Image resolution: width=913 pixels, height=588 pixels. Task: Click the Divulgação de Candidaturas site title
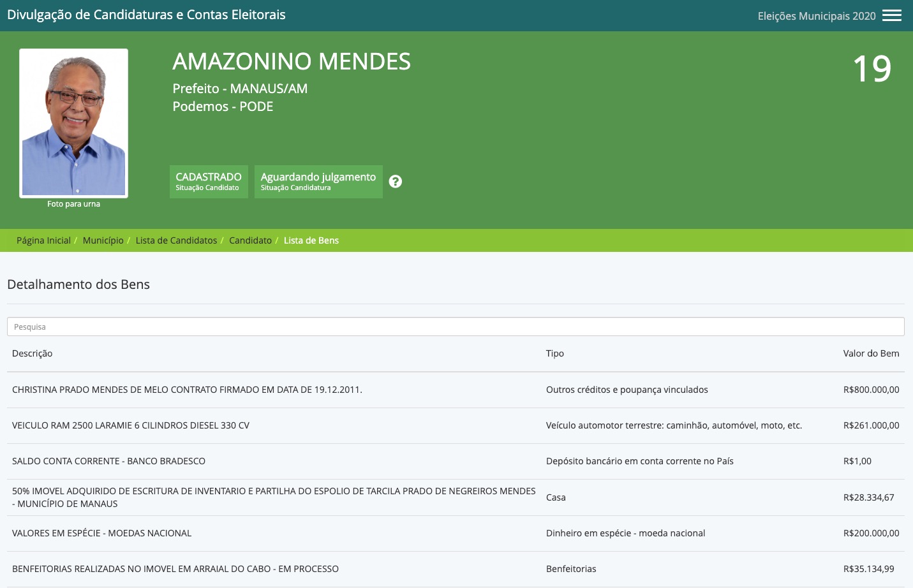tap(146, 15)
